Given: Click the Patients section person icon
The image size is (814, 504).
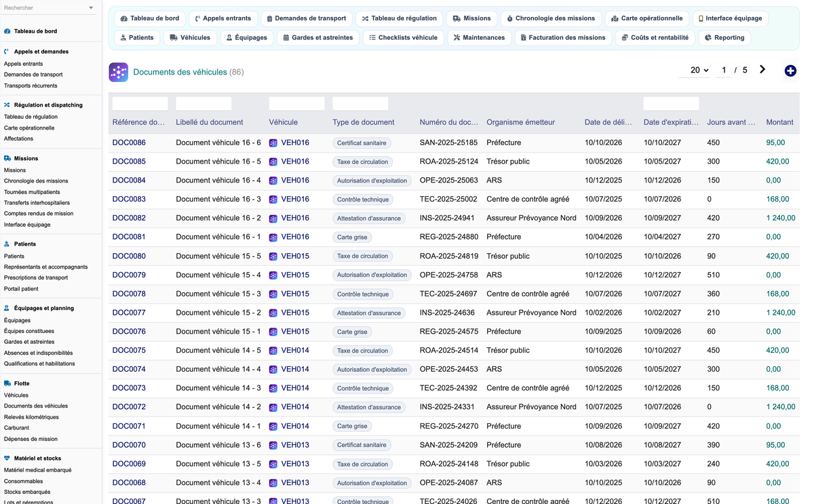Looking at the screenshot, I should click(7, 244).
